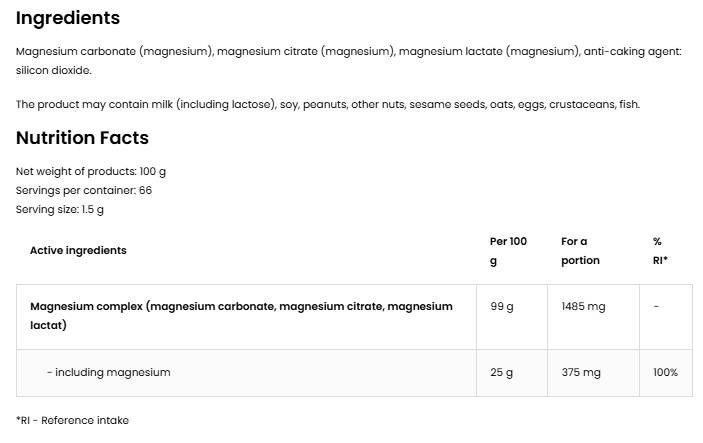
Task: Click the '*RI - Reference intake' footnote
Action: pyautogui.click(x=72, y=420)
